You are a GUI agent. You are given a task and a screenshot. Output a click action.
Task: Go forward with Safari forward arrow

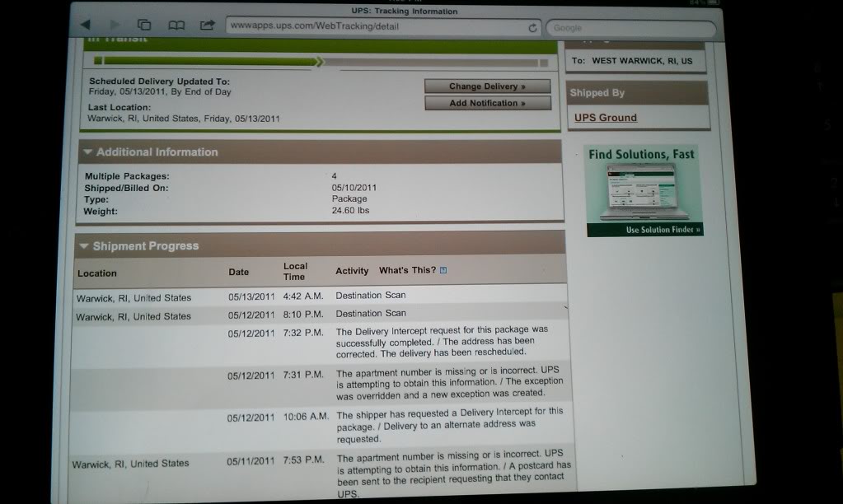(x=115, y=25)
